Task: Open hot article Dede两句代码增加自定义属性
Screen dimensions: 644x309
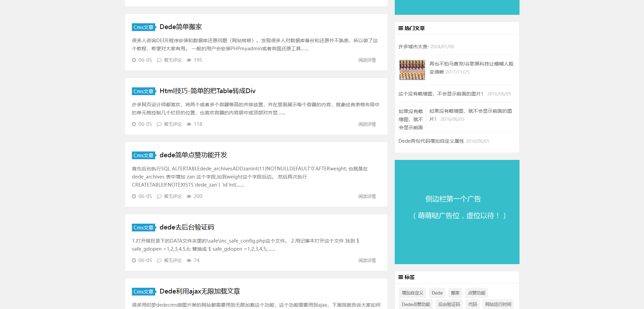Action: [431, 141]
